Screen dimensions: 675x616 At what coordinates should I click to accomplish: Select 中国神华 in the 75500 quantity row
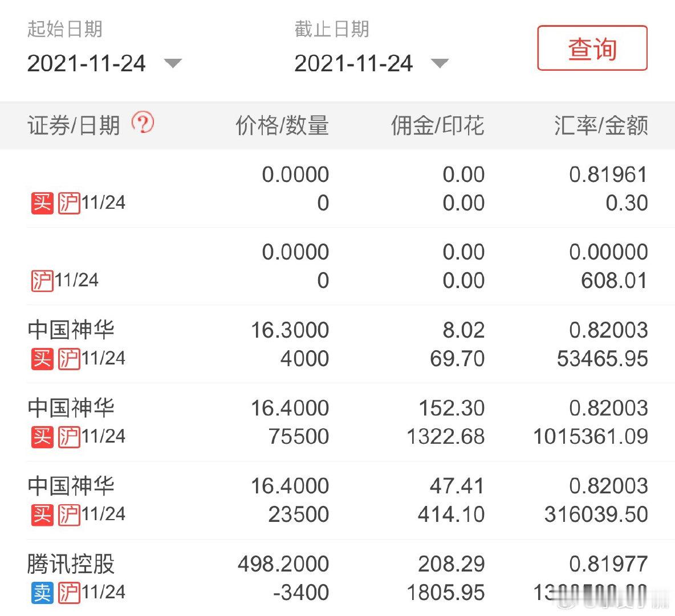point(71,408)
